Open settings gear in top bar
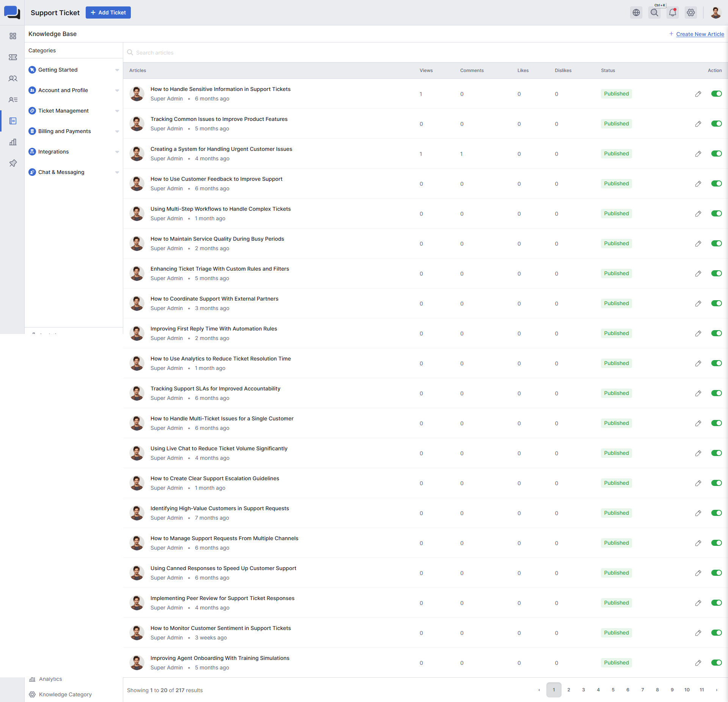728x702 pixels. click(x=691, y=13)
